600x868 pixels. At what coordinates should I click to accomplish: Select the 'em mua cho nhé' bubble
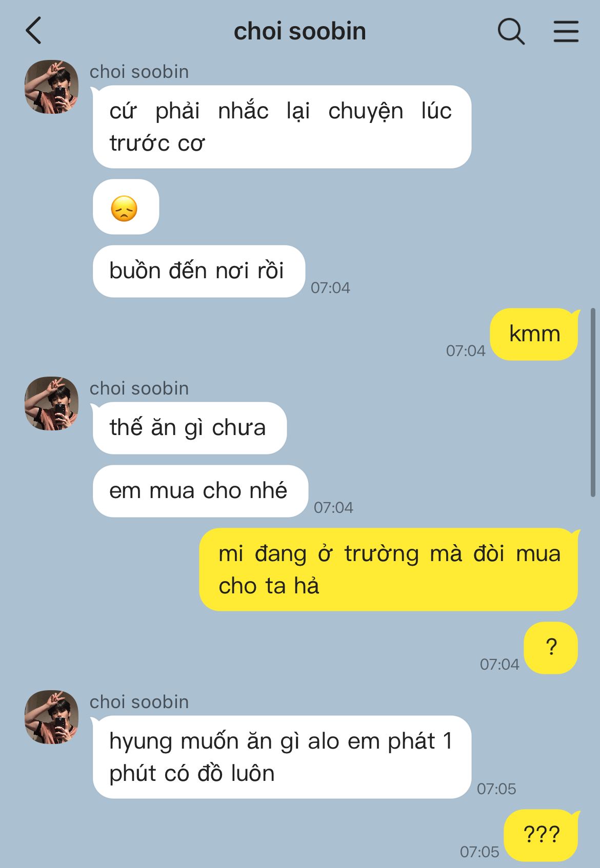pyautogui.click(x=201, y=491)
